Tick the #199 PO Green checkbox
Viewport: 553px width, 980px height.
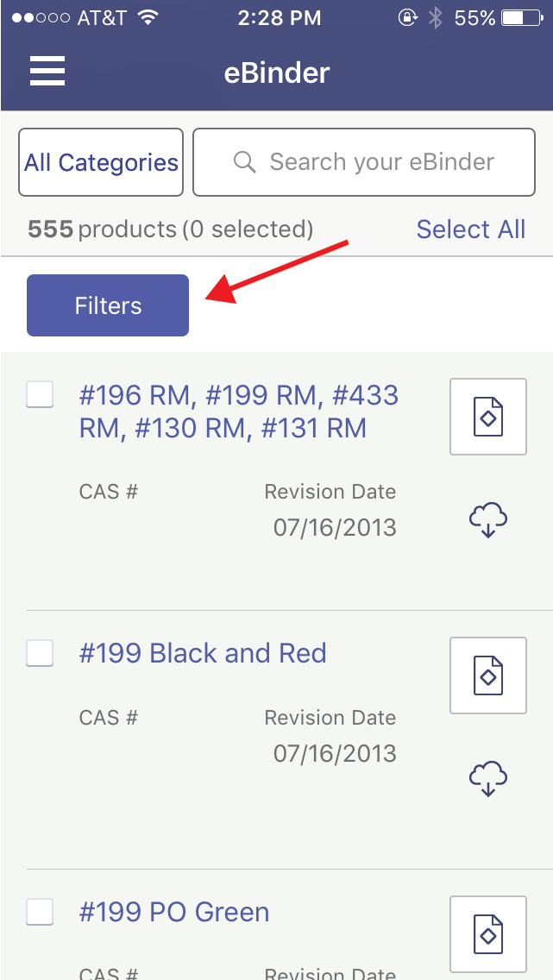coord(40,912)
